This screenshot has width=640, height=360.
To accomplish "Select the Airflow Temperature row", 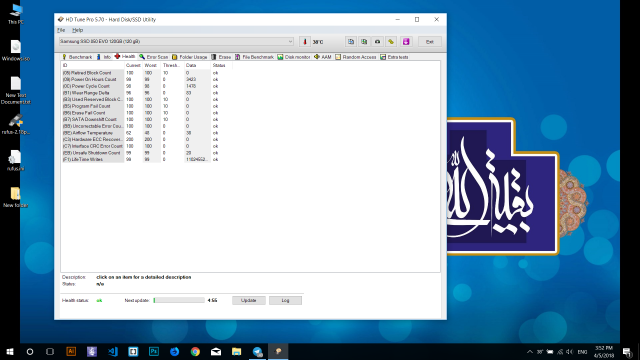I will 141,133.
